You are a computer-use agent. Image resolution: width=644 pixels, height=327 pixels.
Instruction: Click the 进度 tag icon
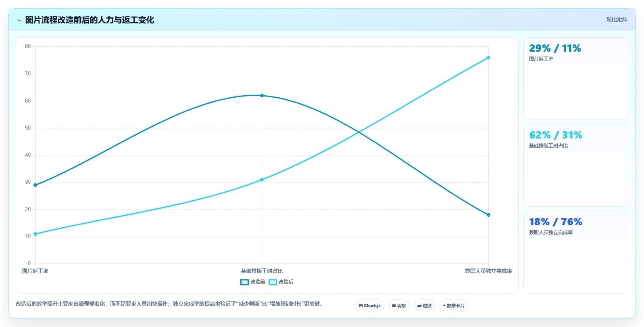click(419, 306)
